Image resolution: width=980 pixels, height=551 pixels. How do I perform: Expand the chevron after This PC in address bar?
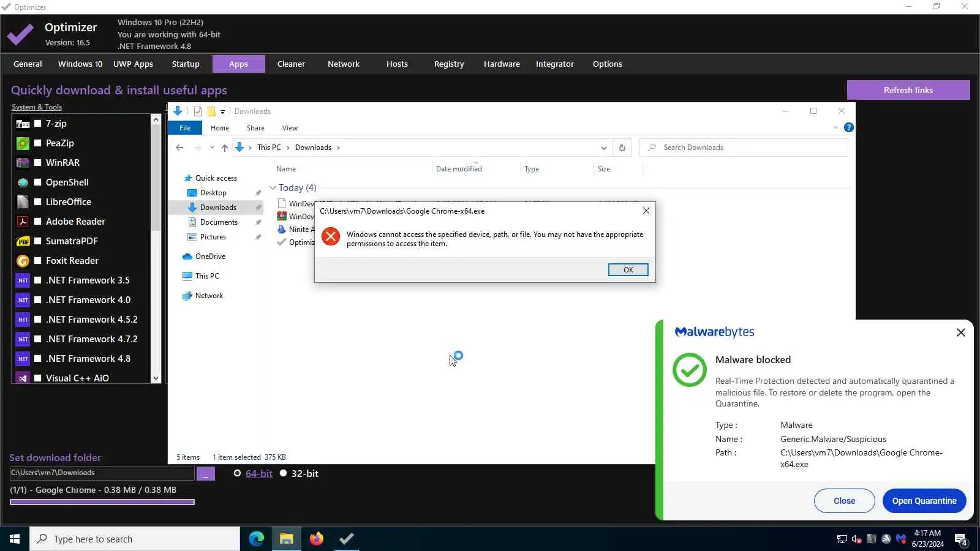[x=288, y=148]
